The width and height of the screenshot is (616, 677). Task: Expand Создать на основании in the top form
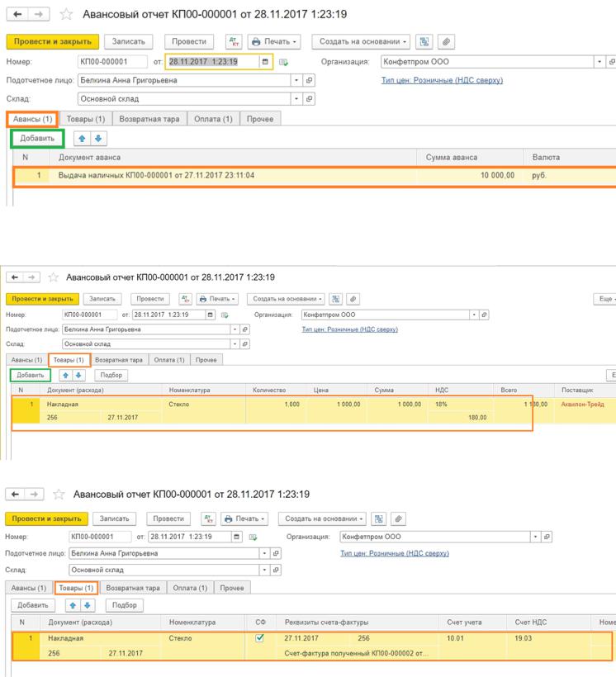[360, 41]
